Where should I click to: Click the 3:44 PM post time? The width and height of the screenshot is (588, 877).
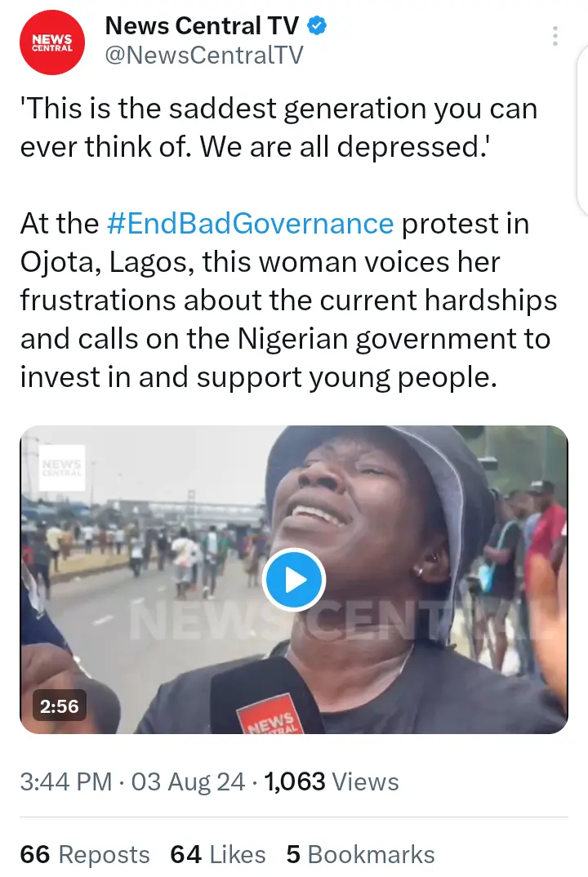point(66,782)
